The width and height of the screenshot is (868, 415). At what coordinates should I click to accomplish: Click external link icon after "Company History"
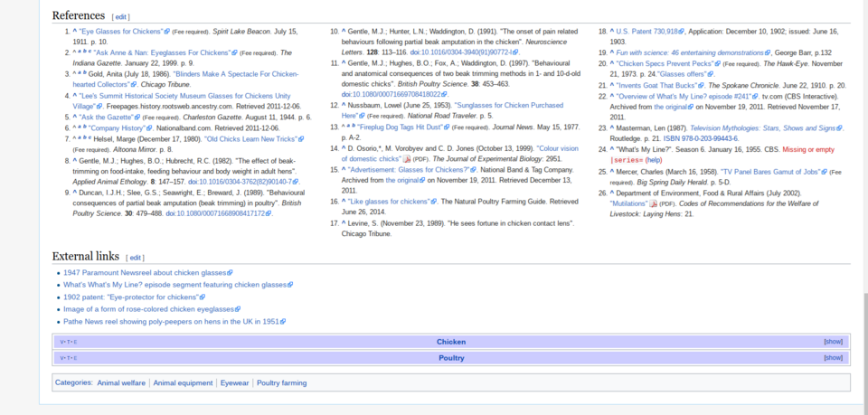(151, 128)
